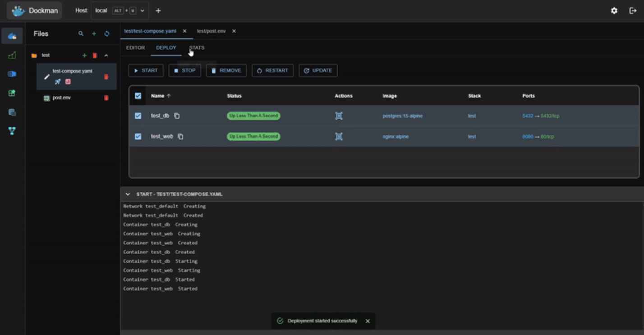Open the postgres:15-alpine image link

tap(403, 116)
